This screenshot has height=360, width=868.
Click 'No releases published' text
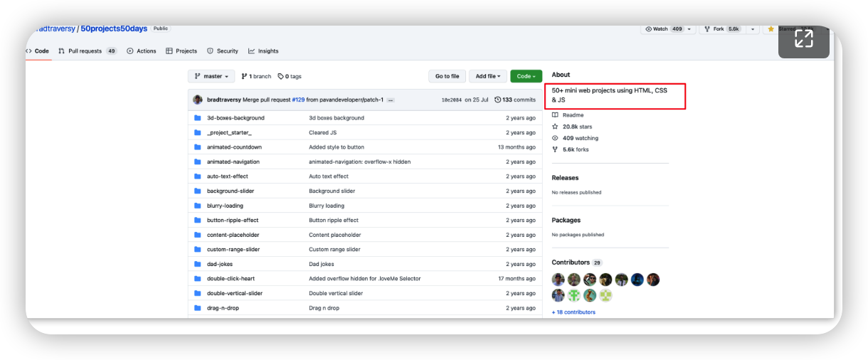click(576, 192)
